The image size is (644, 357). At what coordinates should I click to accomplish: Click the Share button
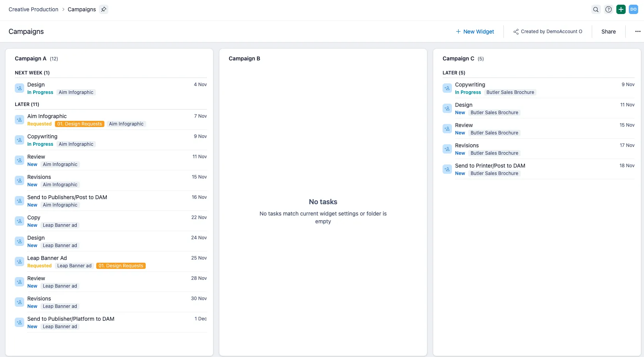[x=609, y=32]
